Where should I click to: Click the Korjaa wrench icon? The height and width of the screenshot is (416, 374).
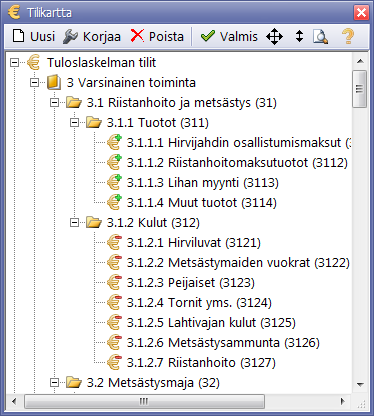coord(70,36)
